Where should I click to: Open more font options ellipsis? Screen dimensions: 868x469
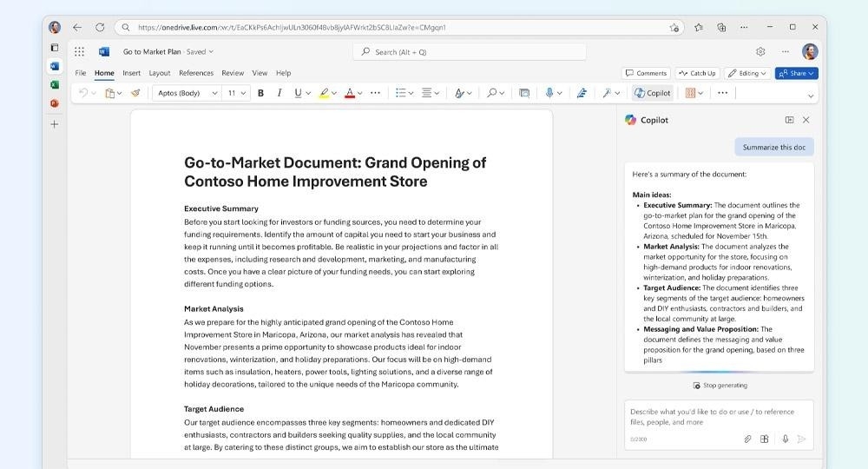click(x=375, y=93)
